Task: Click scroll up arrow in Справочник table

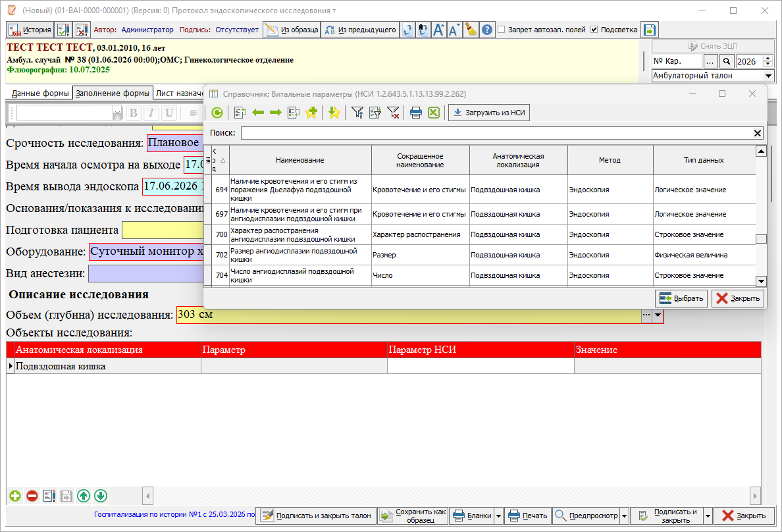Action: tap(761, 151)
